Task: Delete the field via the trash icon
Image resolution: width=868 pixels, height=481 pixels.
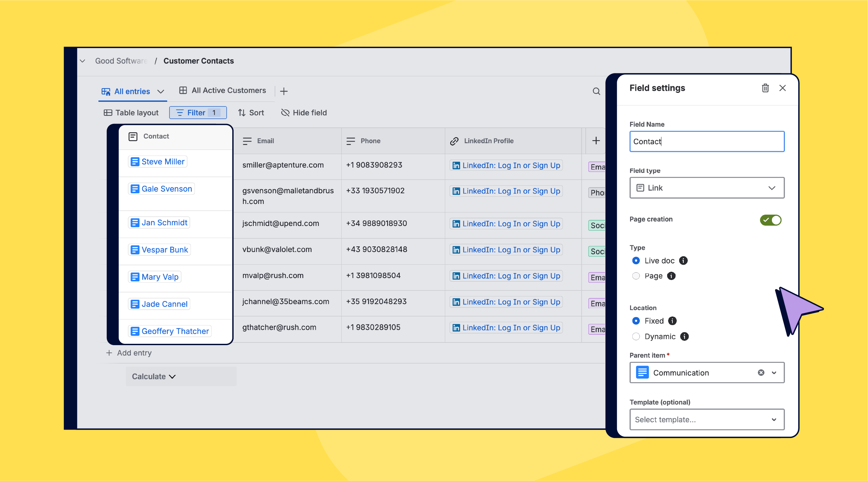Action: coord(765,88)
